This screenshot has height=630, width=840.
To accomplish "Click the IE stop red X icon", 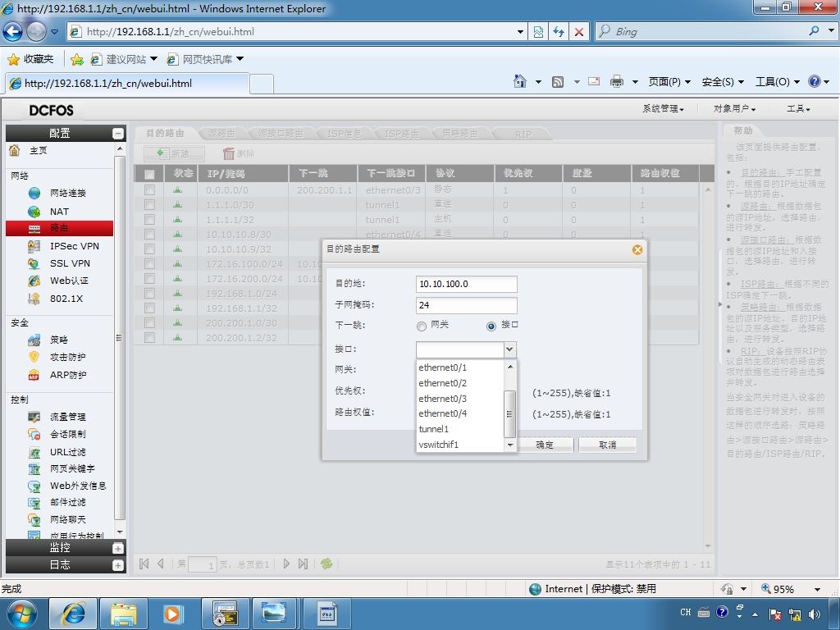I will click(579, 32).
